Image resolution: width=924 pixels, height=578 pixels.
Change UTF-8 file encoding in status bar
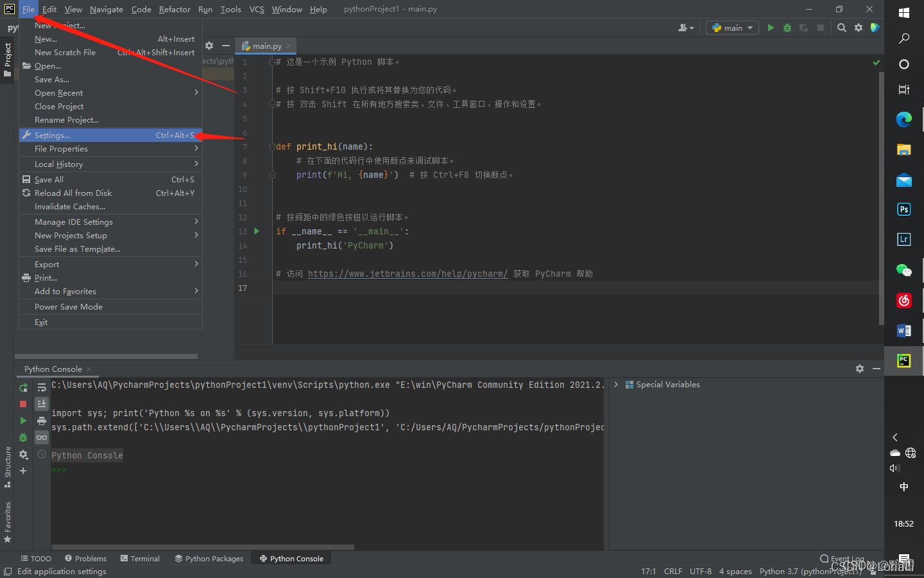click(701, 571)
